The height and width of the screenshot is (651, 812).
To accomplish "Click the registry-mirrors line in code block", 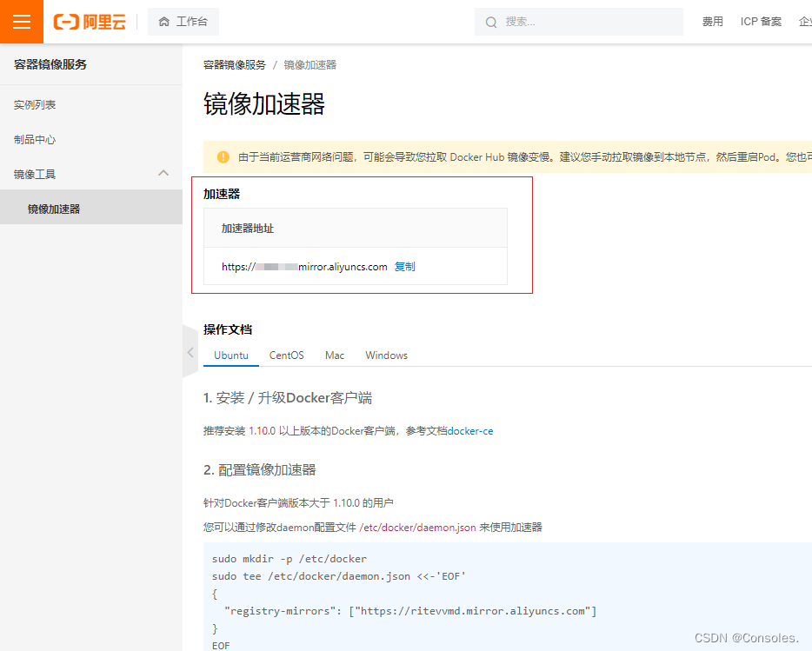I will tap(410, 611).
